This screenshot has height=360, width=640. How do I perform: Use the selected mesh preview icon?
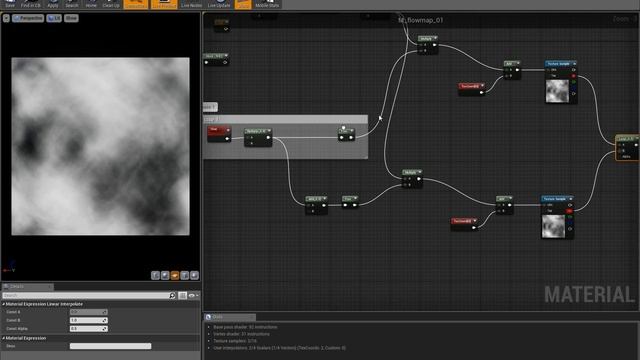tap(194, 276)
